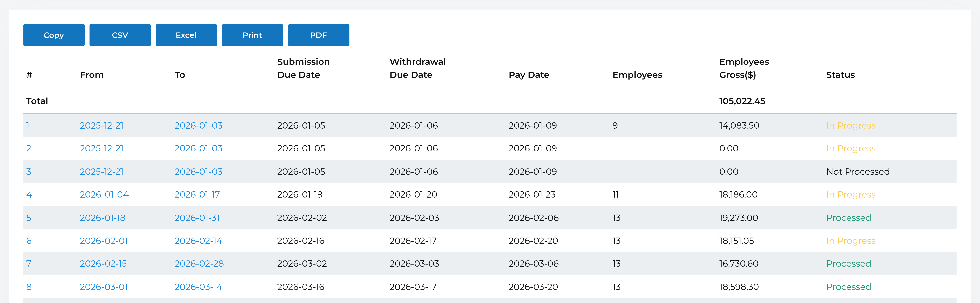Viewport: 980px width, 303px height.
Task: Open From date 2026-01-18 link
Action: pyautogui.click(x=102, y=218)
